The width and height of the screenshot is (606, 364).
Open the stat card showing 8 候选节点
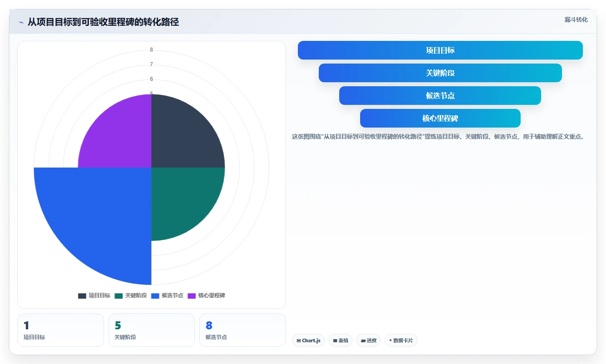coord(242,330)
